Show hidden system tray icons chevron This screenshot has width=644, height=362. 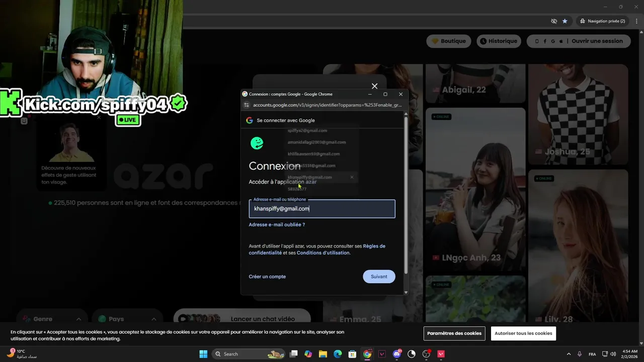tap(569, 354)
